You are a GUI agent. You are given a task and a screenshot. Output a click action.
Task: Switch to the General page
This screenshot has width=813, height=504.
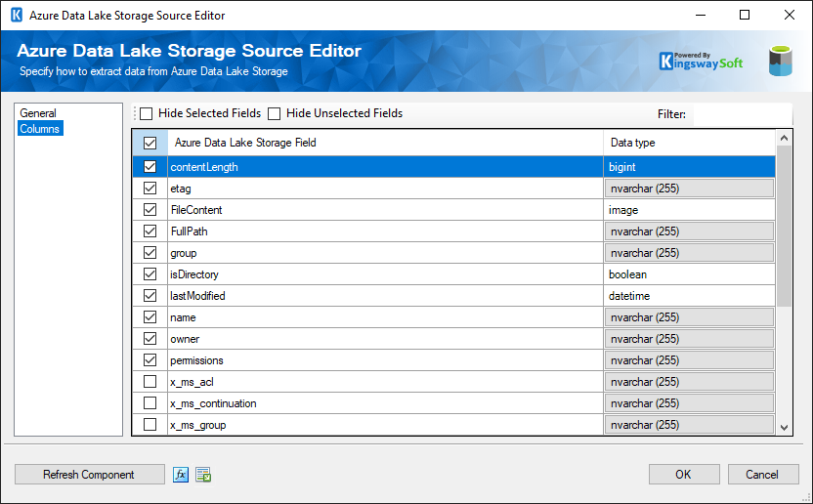[38, 113]
